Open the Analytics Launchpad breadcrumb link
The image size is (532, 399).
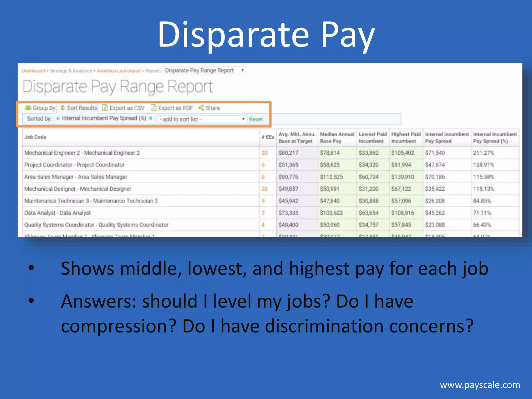(118, 71)
